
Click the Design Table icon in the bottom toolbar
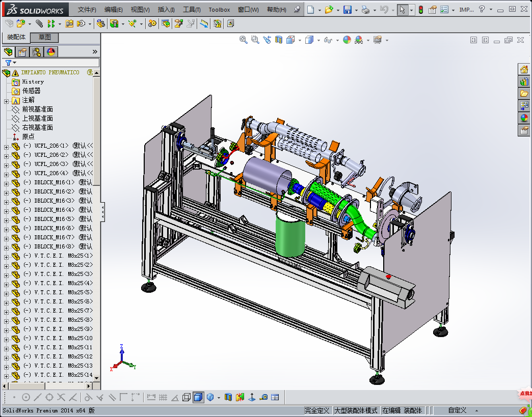275,397
